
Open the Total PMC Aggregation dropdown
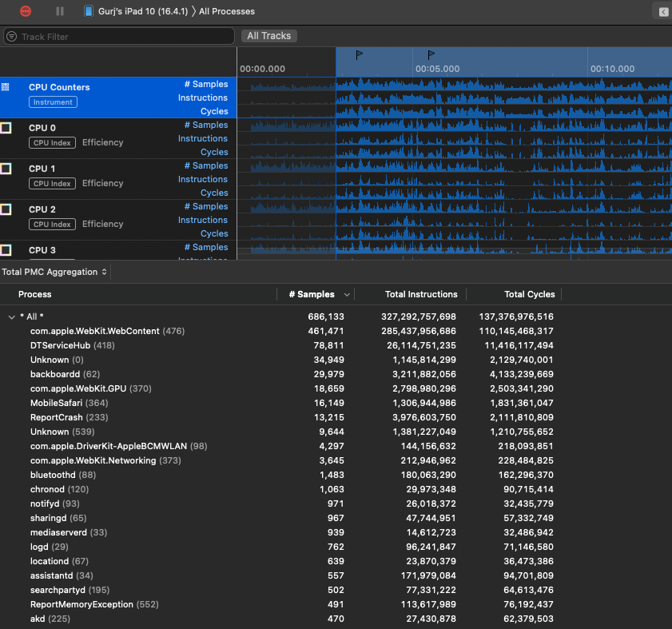pyautogui.click(x=54, y=272)
